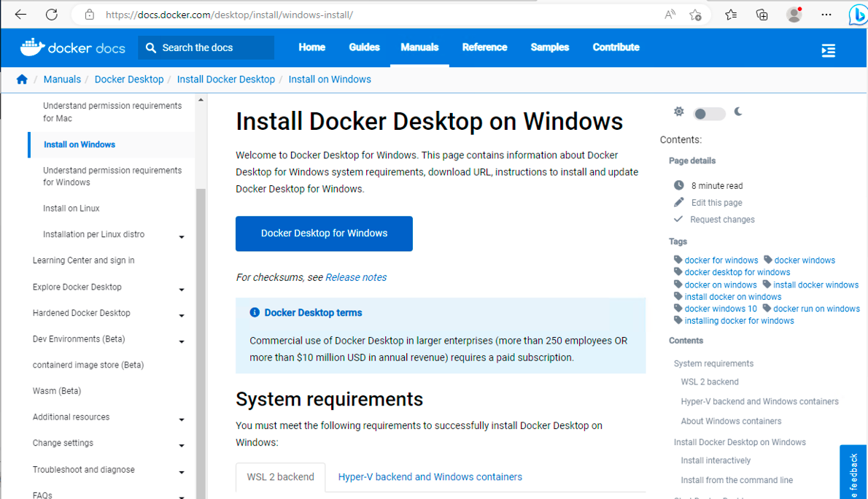Jump to Install interactively in contents

(716, 460)
